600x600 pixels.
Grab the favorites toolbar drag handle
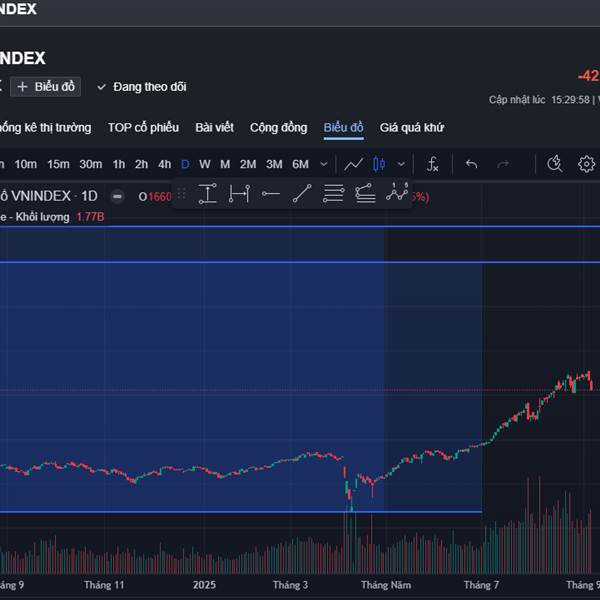[181, 194]
